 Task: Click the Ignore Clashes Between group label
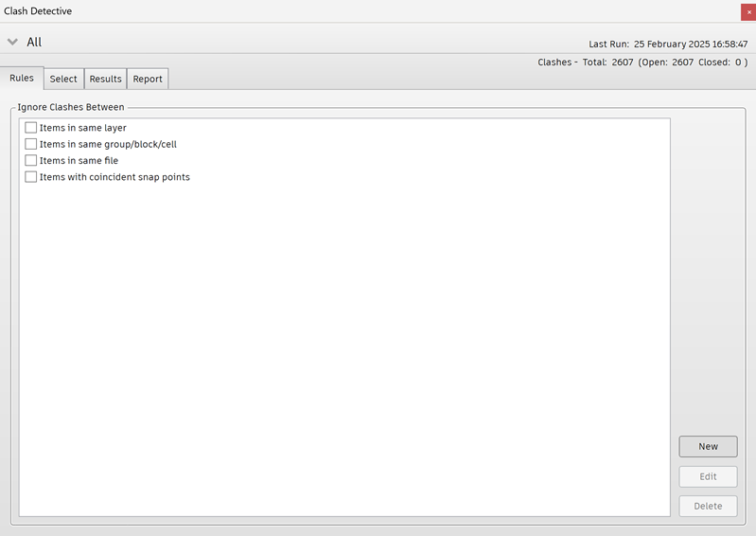tap(71, 107)
